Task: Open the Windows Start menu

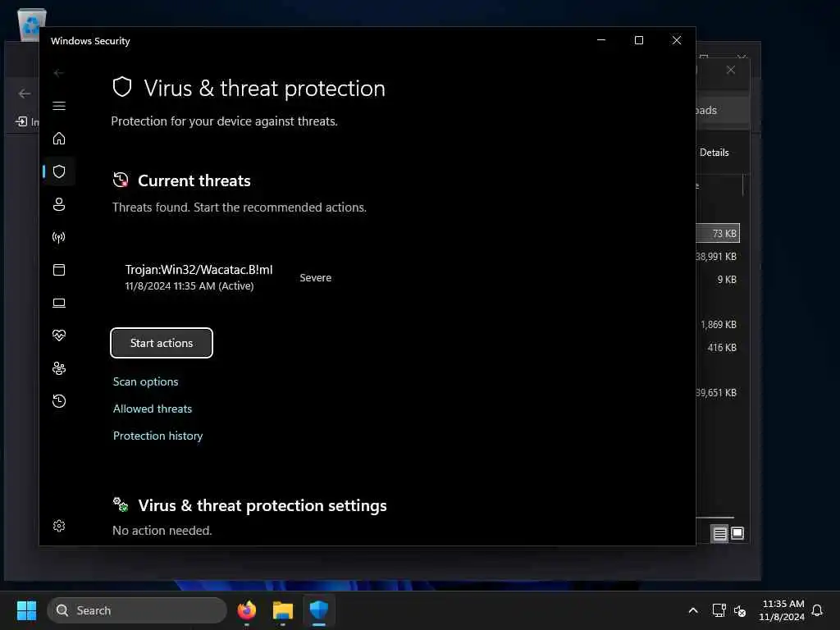Action: point(26,610)
